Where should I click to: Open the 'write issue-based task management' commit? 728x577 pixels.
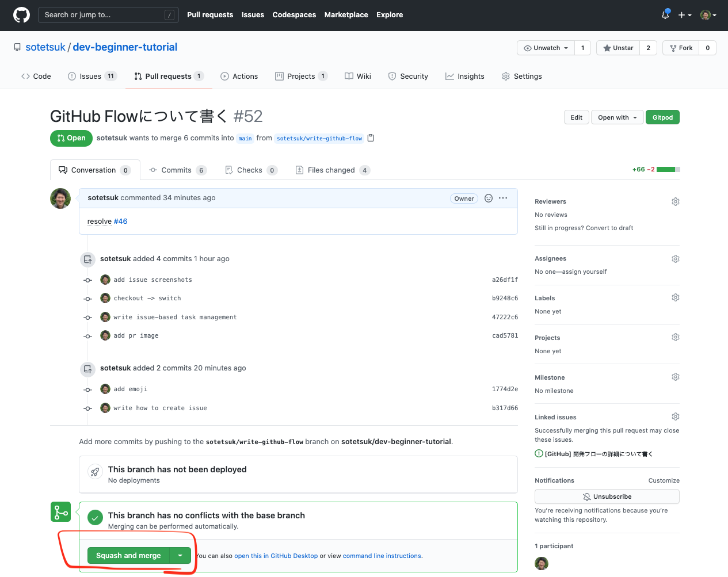[x=175, y=318]
